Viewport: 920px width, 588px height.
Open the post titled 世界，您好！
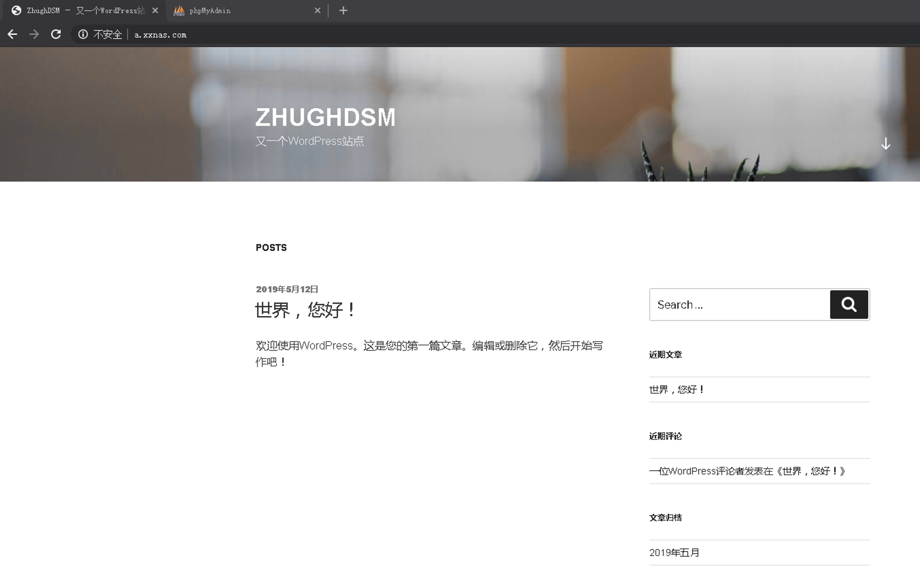coord(305,310)
